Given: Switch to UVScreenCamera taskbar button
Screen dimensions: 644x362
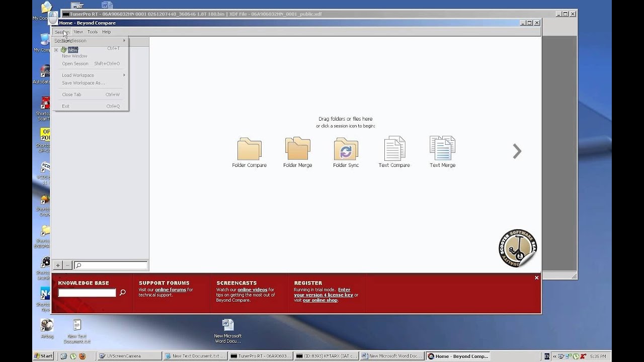Looking at the screenshot, I should tap(130, 356).
